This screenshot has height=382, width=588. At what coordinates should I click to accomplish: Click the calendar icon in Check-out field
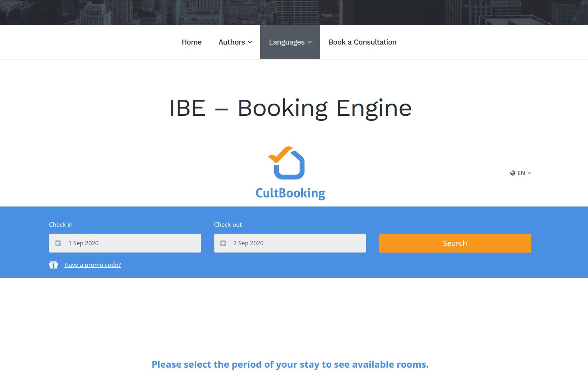(x=223, y=243)
